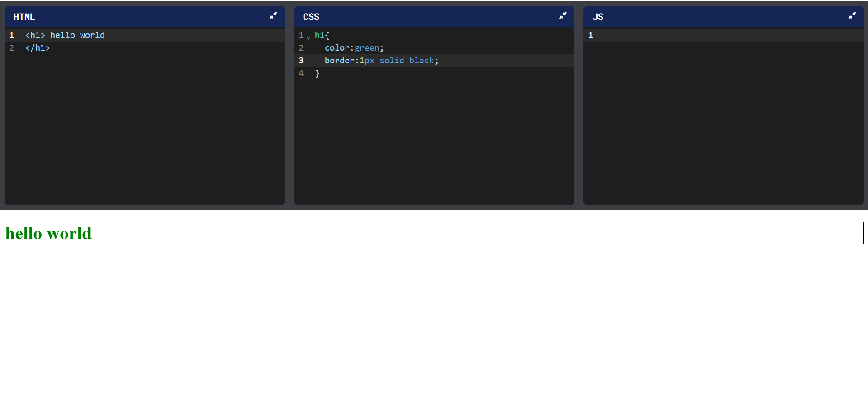The height and width of the screenshot is (415, 868).
Task: Select line number 3 in CSS gutter
Action: pyautogui.click(x=301, y=61)
